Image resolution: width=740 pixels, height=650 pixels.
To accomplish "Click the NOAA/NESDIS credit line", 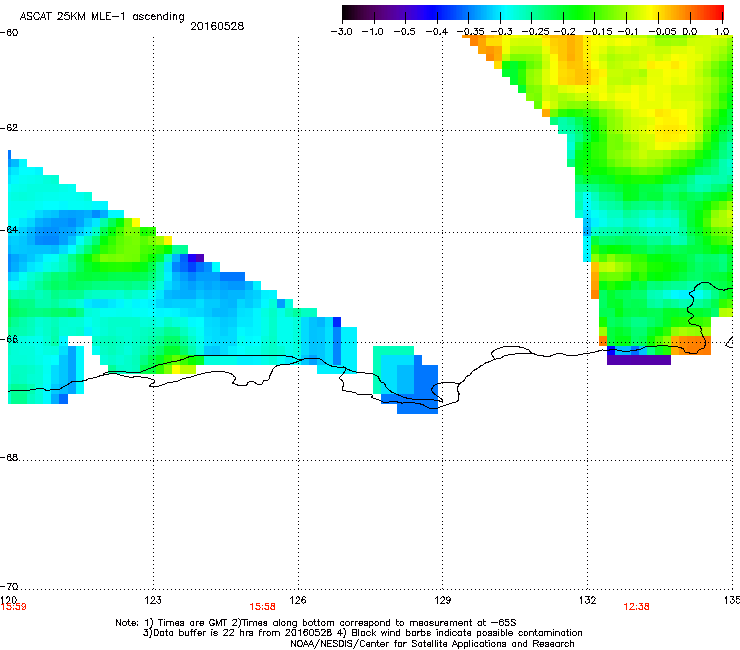I will [432, 644].
